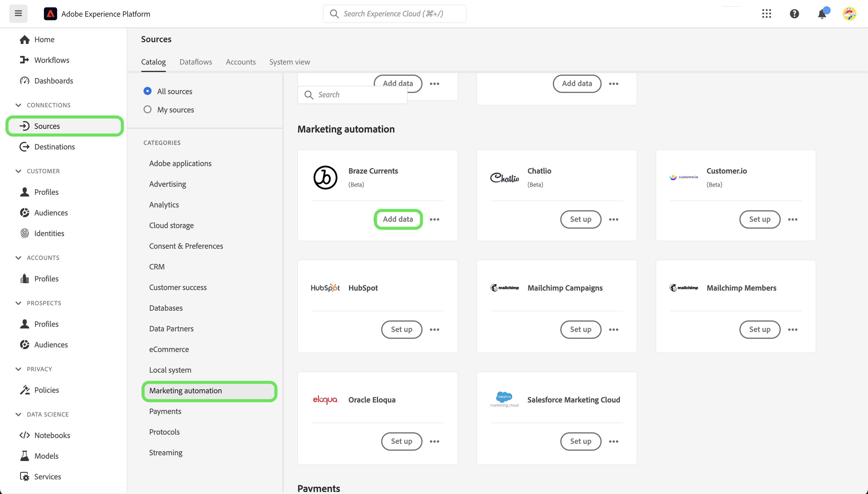This screenshot has width=868, height=494.
Task: Open the notifications bell
Action: pyautogui.click(x=822, y=13)
